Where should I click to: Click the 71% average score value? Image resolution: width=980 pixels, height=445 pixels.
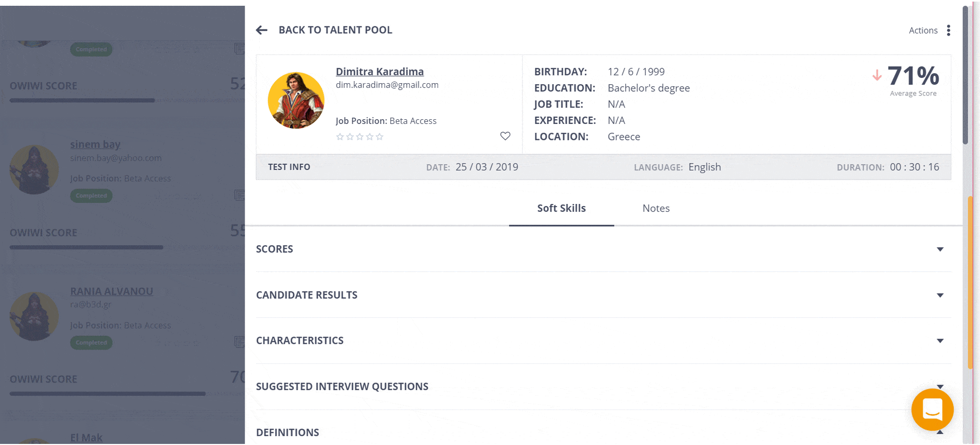tap(913, 76)
